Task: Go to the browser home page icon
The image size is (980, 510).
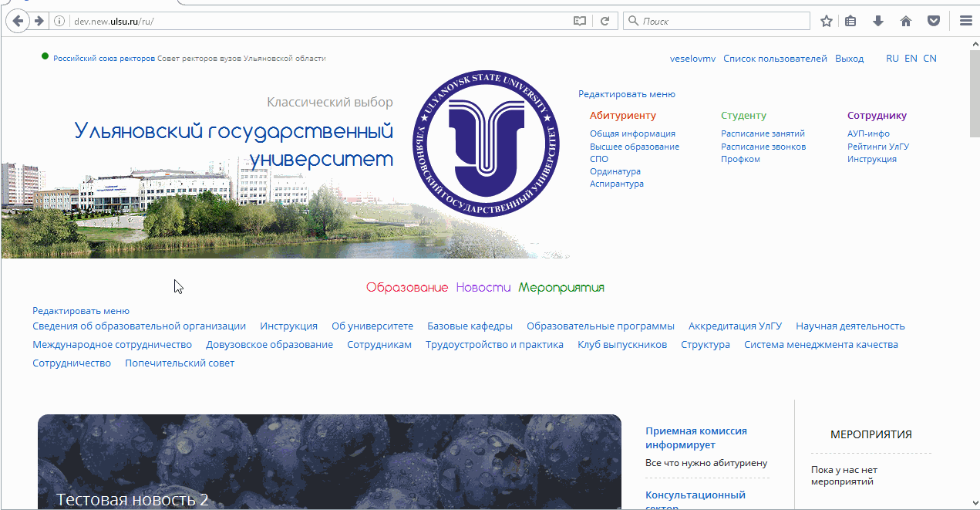Action: (x=906, y=21)
